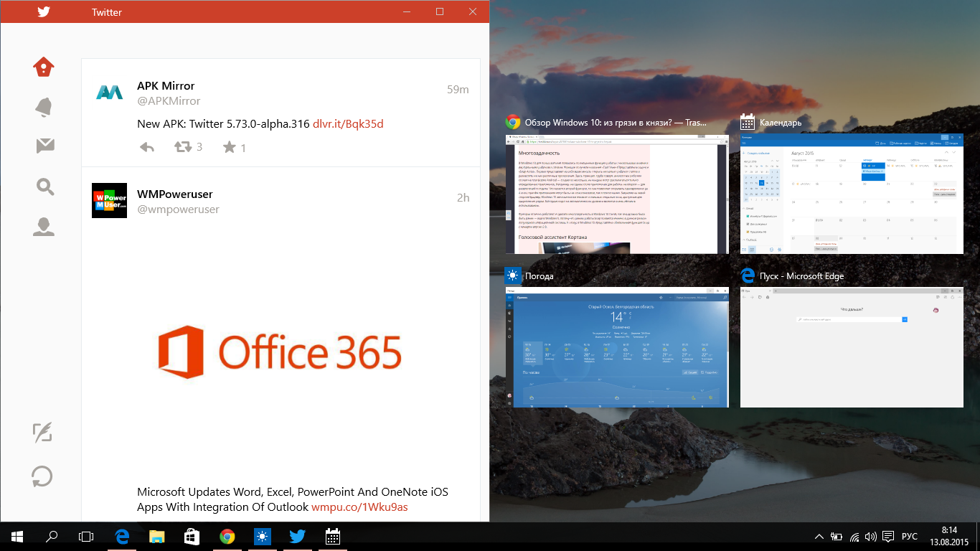Switch to Weather app from the taskbar
The width and height of the screenshot is (980, 551).
(262, 536)
